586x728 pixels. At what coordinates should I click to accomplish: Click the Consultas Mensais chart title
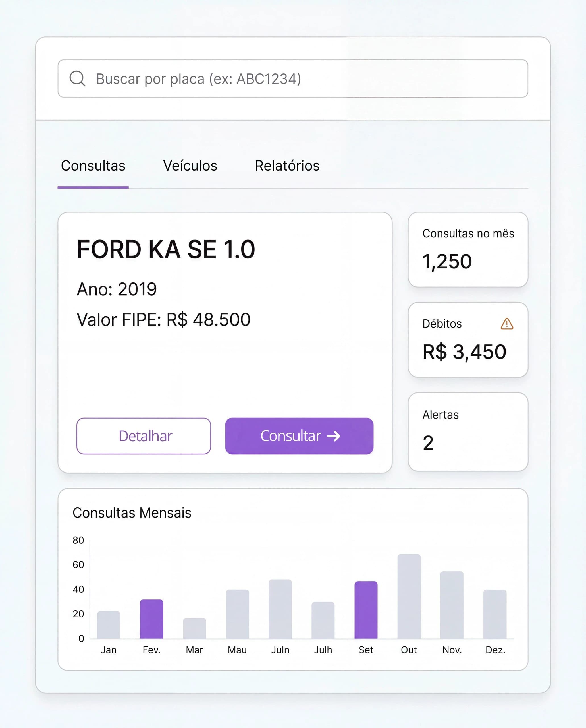[132, 513]
